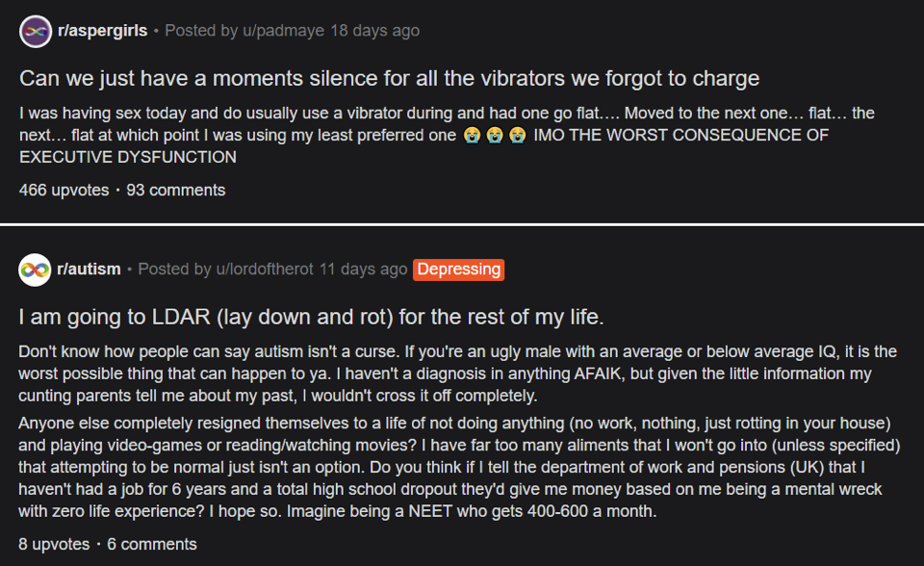The width and height of the screenshot is (924, 566).
Task: Click the white divider between the two posts
Action: [x=462, y=224]
